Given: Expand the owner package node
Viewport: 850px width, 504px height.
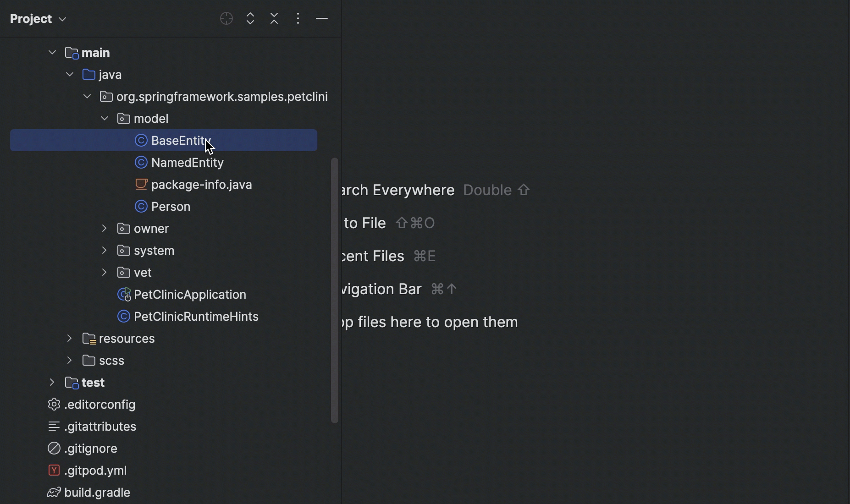Looking at the screenshot, I should pyautogui.click(x=104, y=229).
